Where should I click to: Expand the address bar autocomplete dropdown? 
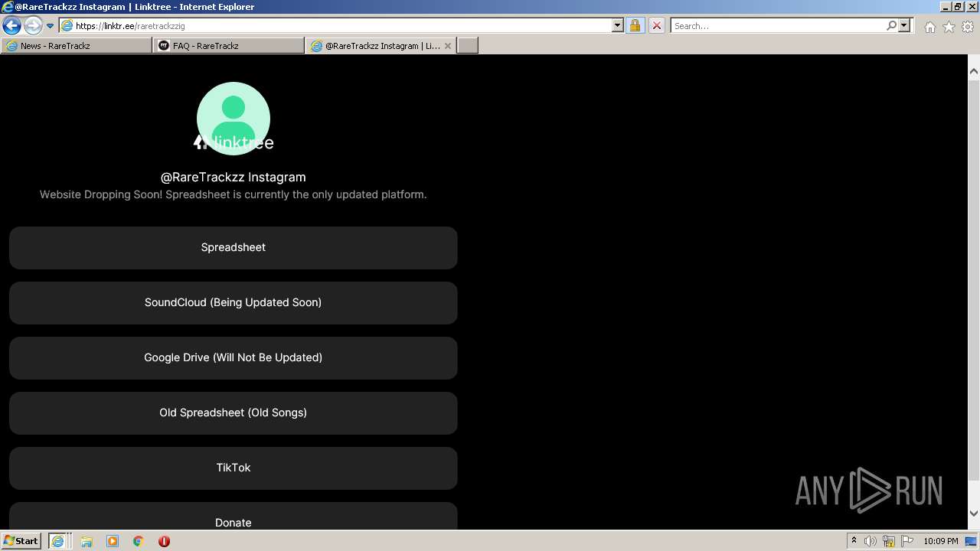618,26
